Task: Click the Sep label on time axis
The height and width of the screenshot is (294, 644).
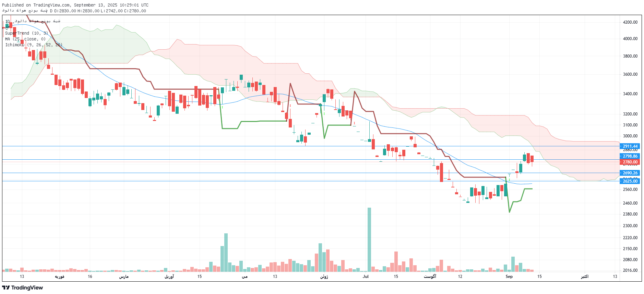Action: [x=509, y=277]
